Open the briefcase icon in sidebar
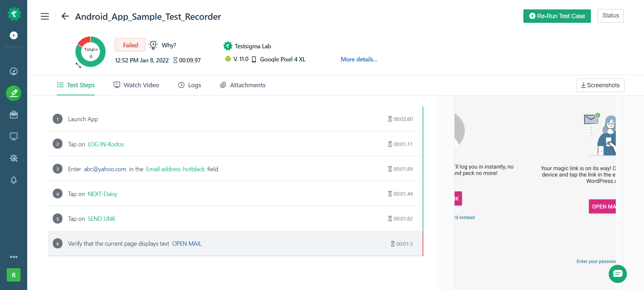This screenshot has height=290, width=644. 14,115
